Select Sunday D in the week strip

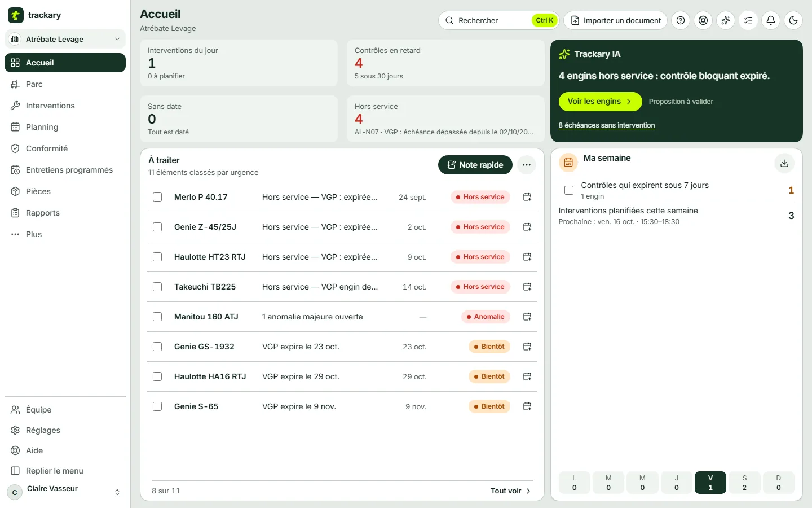point(779,483)
